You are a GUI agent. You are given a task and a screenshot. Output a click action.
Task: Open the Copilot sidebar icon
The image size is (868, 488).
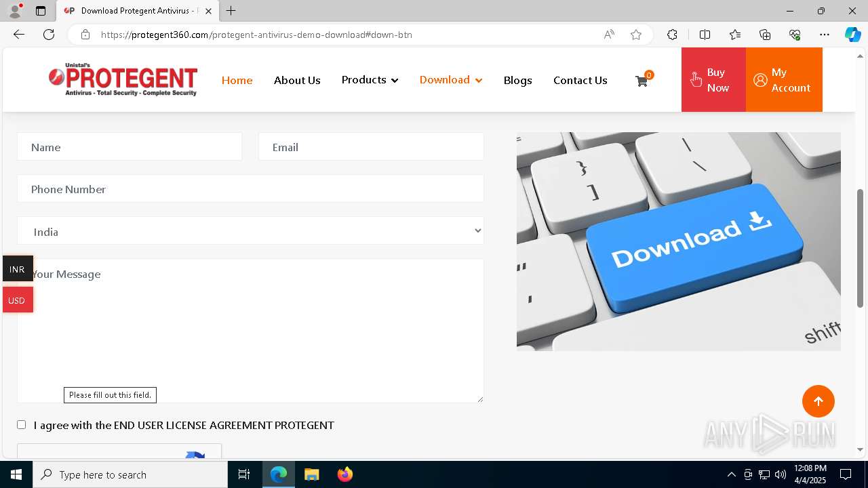(x=852, y=35)
